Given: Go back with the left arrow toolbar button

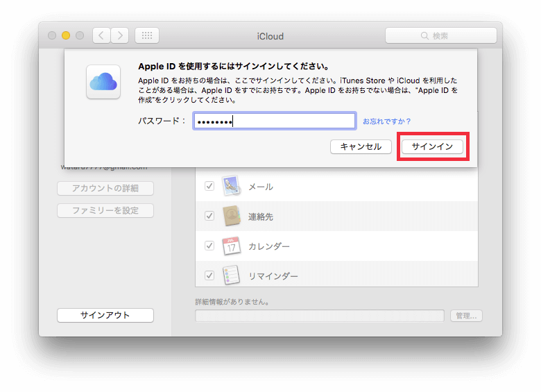Looking at the screenshot, I should [101, 35].
